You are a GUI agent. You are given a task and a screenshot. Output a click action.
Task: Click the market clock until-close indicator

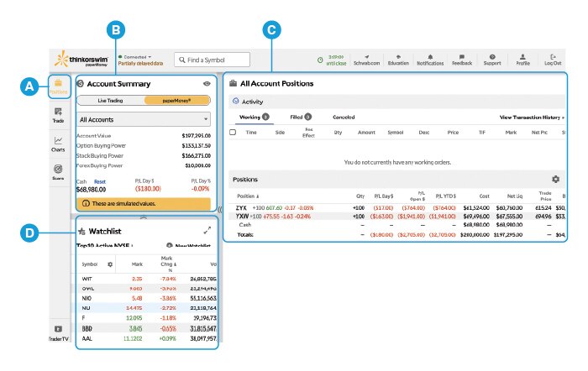coord(332,60)
